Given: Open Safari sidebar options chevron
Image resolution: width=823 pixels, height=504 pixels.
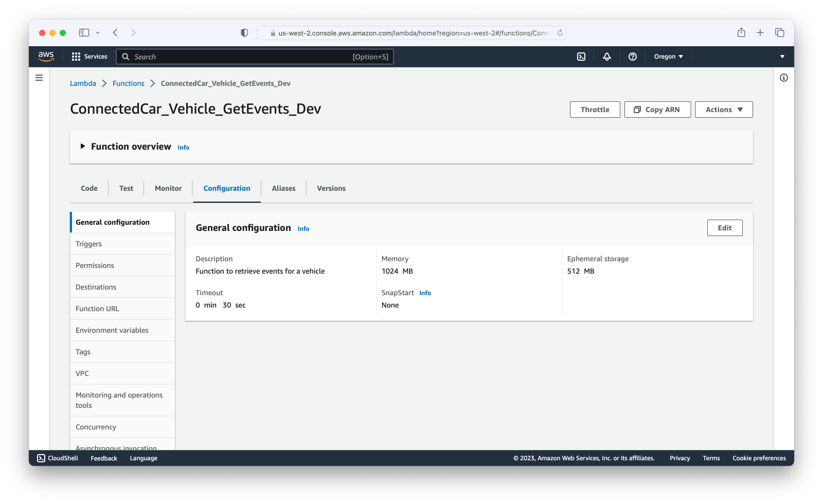Looking at the screenshot, I should pos(98,33).
